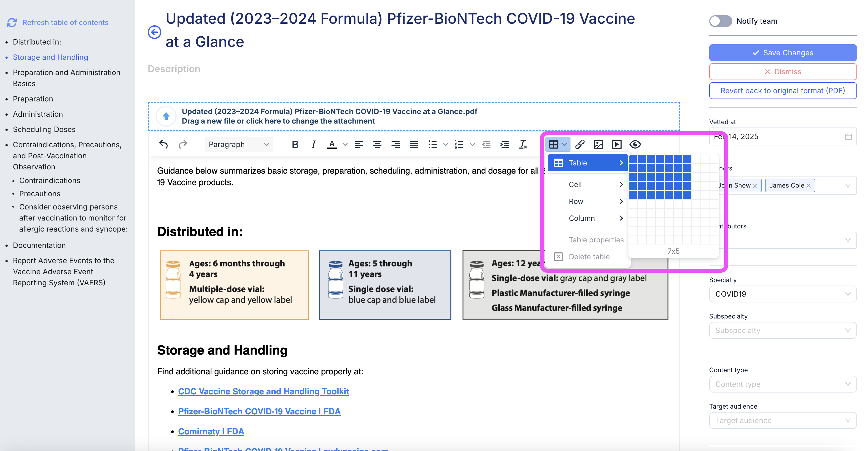This screenshot has width=868, height=451.
Task: Click the PDF attachment drop zone
Action: coord(413,116)
